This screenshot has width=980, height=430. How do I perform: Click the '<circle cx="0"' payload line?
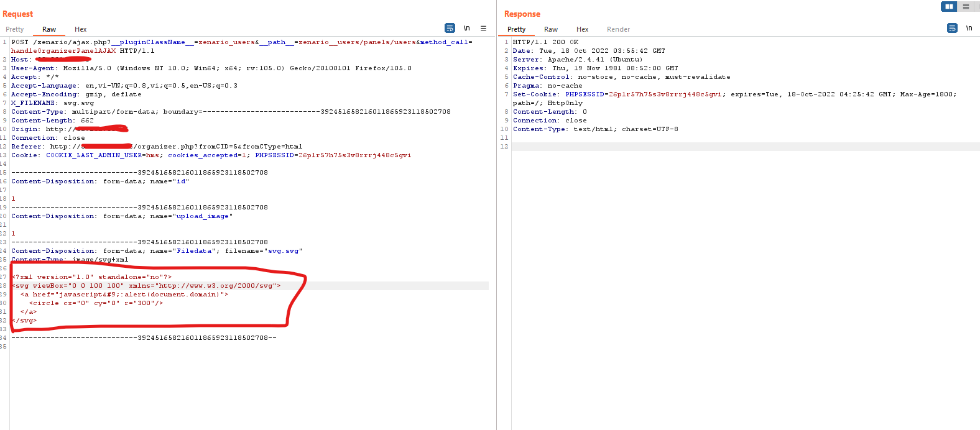tap(96, 303)
